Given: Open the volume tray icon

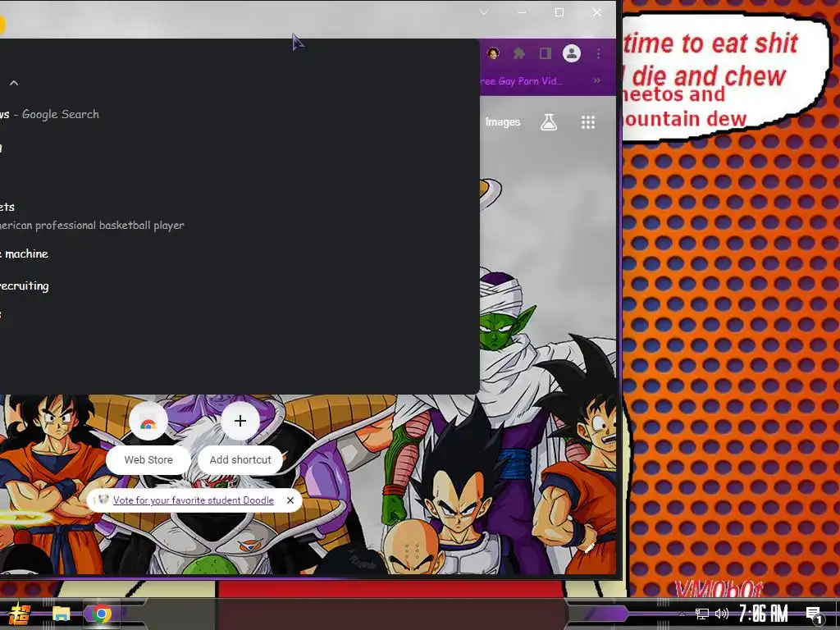Looking at the screenshot, I should point(722,614).
